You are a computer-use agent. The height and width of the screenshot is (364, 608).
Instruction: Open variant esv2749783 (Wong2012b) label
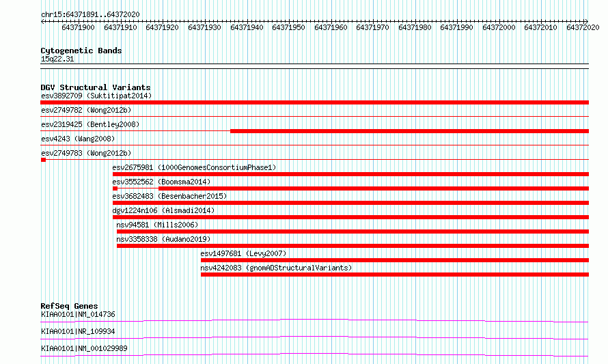(86, 153)
